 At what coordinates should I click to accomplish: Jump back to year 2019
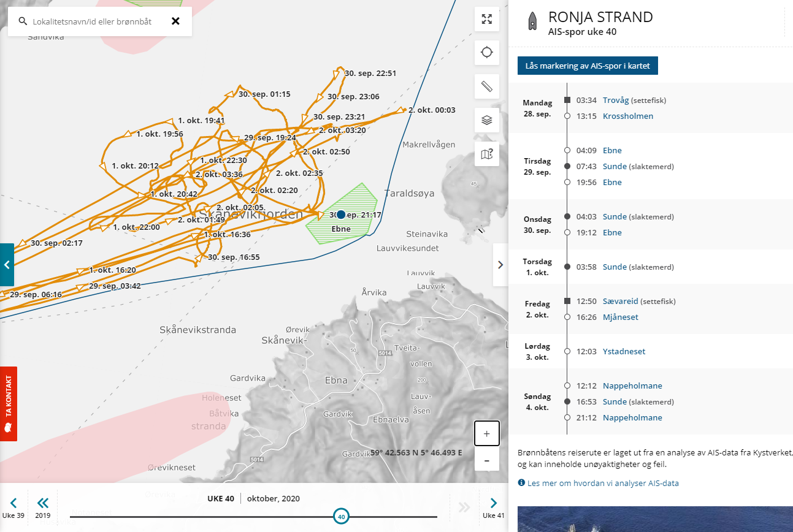42,507
